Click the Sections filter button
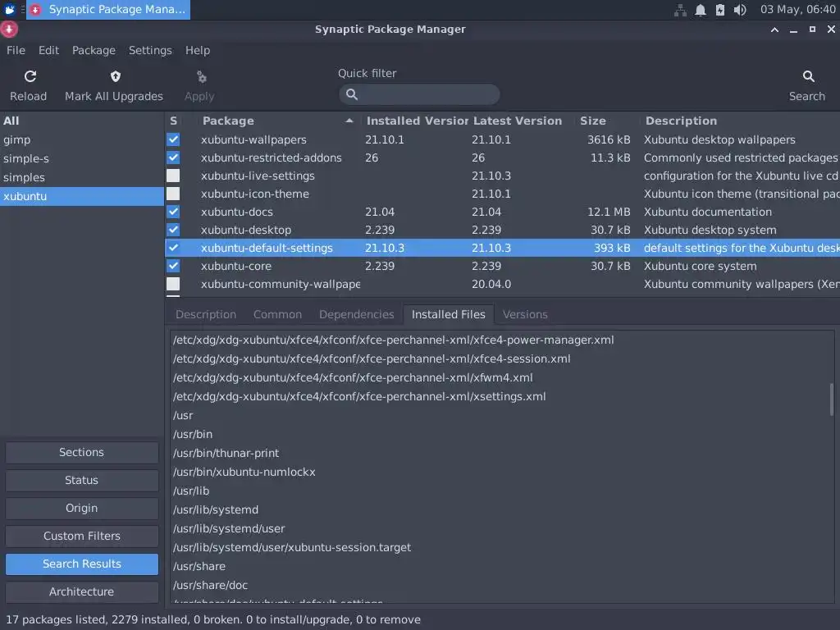840x630 pixels. click(x=82, y=452)
